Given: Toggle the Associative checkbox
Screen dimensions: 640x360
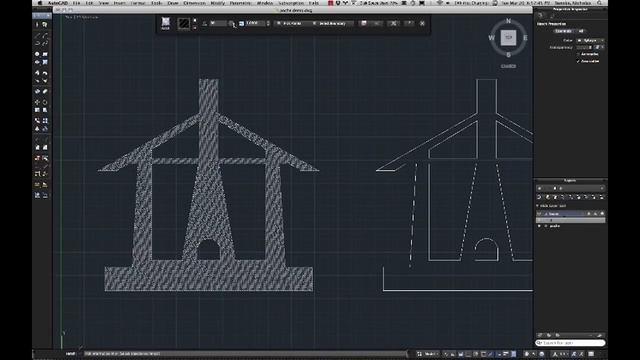Looking at the screenshot, I should 578,61.
